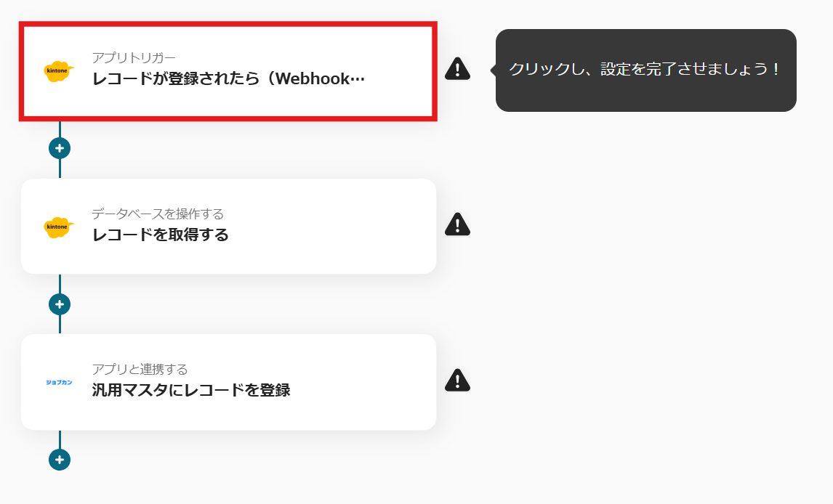Open the 汎用マスタにレコードを登録 step title
Viewport: 833px width, 504px height.
[x=191, y=390]
